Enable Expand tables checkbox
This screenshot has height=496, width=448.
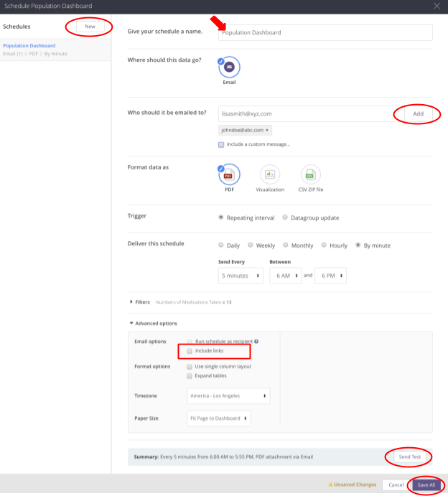point(190,375)
